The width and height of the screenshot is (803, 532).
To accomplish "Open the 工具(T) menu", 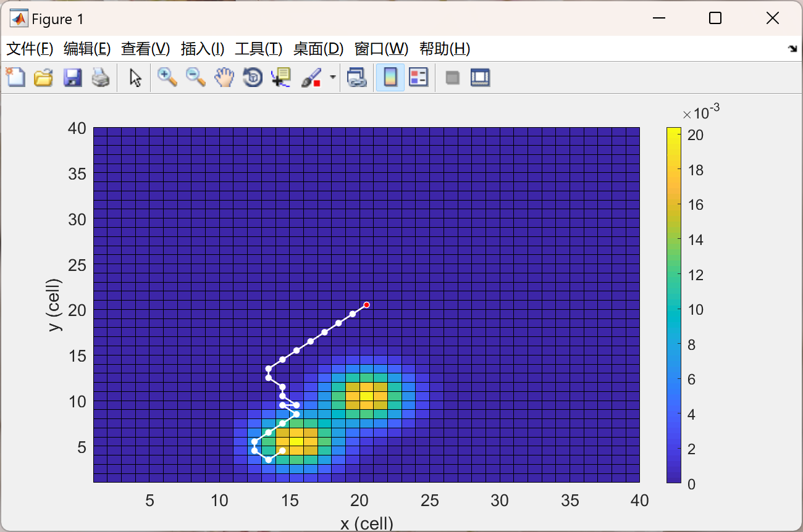I will pyautogui.click(x=258, y=49).
